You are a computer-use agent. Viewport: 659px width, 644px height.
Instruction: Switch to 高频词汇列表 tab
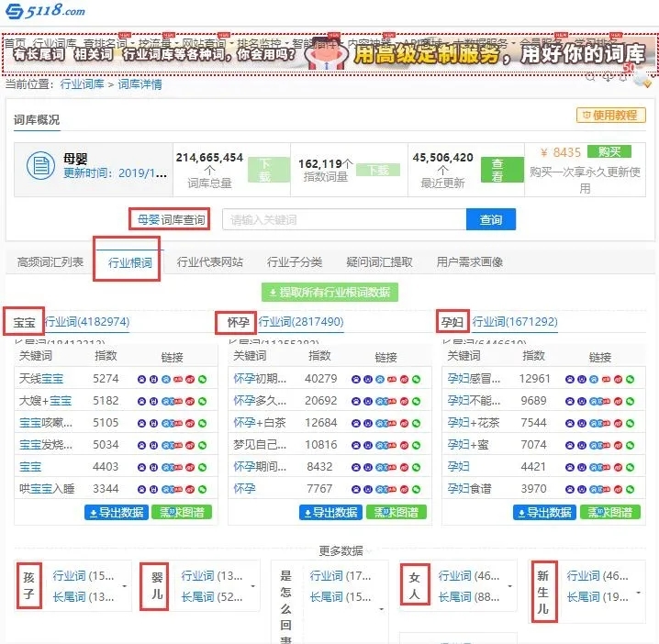tap(50, 262)
